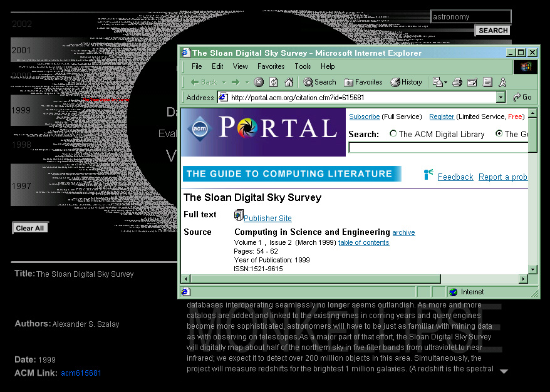Click the Refresh page icon
Image resolution: width=550 pixels, height=392 pixels.
(x=274, y=82)
